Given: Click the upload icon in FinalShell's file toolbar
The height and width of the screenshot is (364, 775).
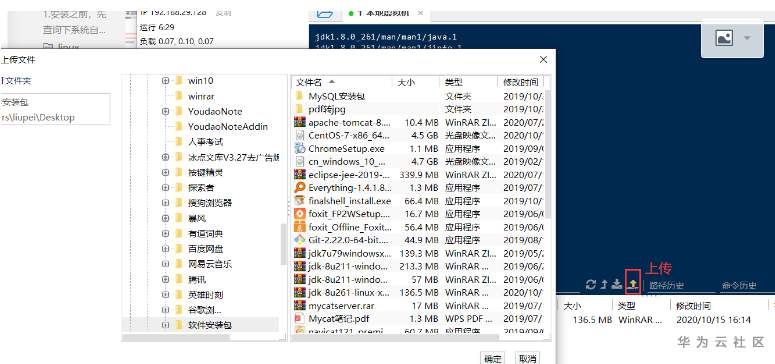Looking at the screenshot, I should click(633, 284).
